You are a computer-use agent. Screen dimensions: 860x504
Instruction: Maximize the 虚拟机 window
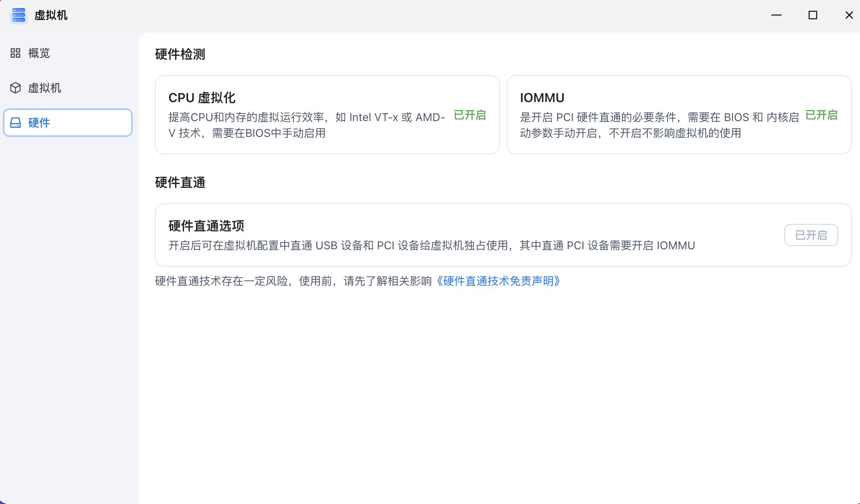point(813,15)
